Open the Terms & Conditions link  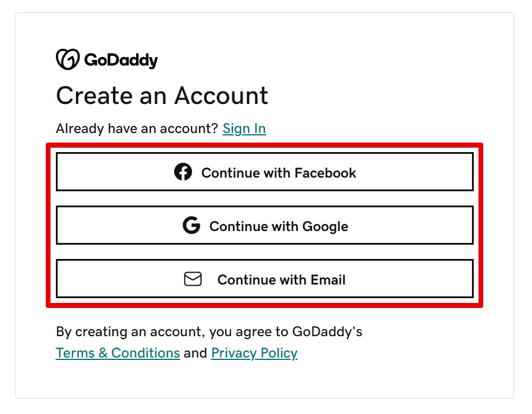point(118,353)
